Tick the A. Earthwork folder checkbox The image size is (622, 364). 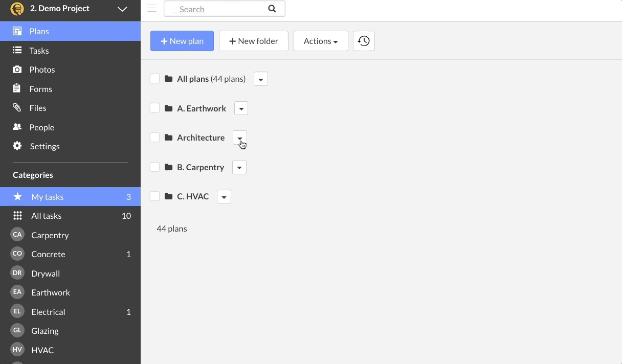155,108
